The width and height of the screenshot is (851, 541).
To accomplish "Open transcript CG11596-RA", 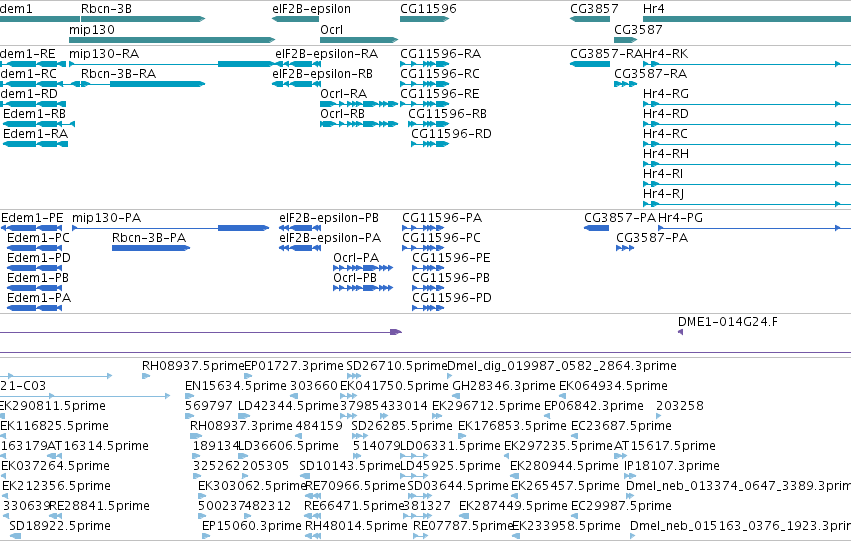I will click(440, 54).
